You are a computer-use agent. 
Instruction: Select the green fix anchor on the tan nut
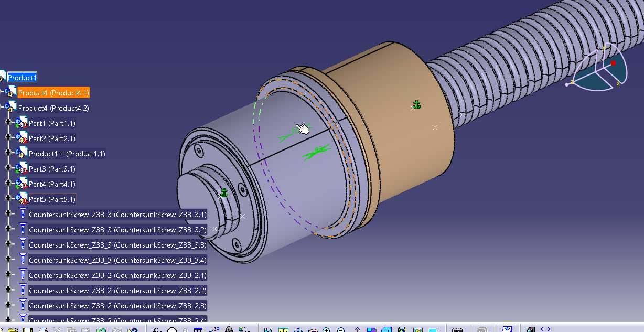click(416, 105)
